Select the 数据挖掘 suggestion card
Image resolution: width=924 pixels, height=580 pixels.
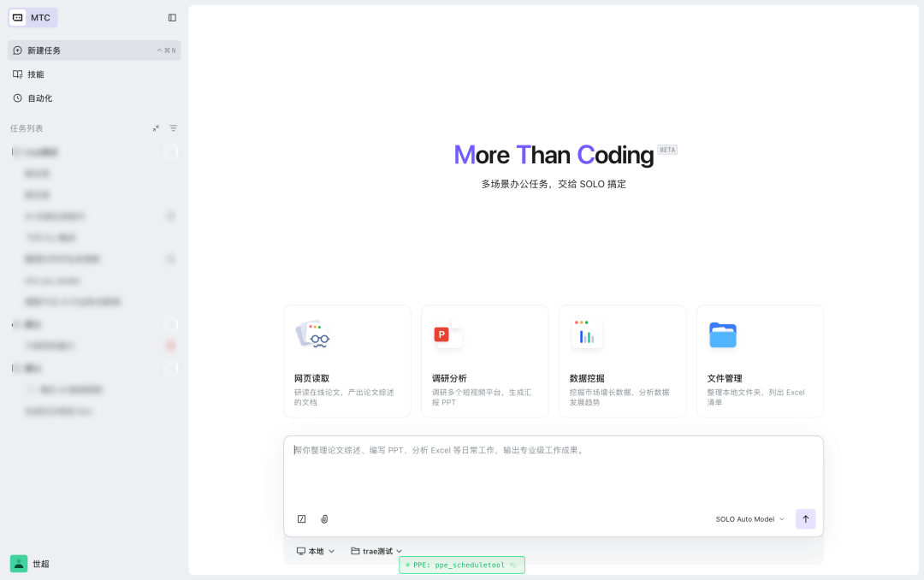622,361
